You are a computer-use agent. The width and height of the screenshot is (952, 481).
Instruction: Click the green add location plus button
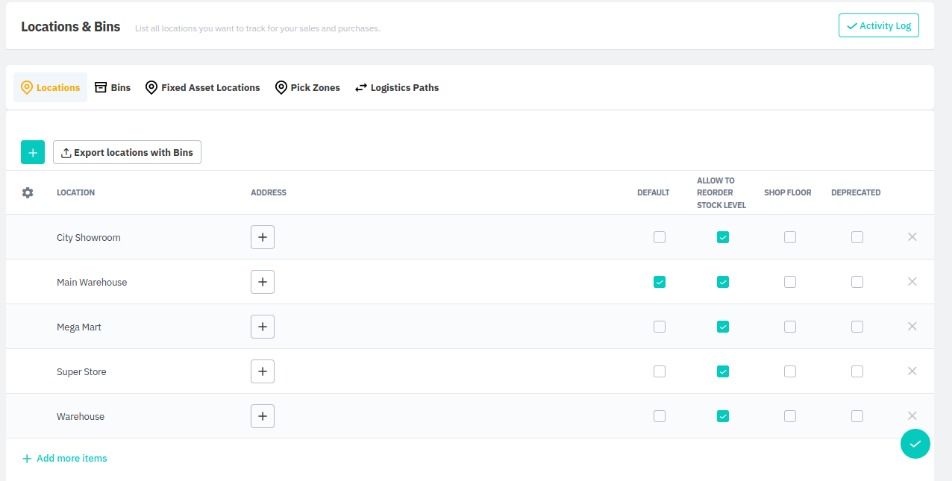click(x=33, y=152)
